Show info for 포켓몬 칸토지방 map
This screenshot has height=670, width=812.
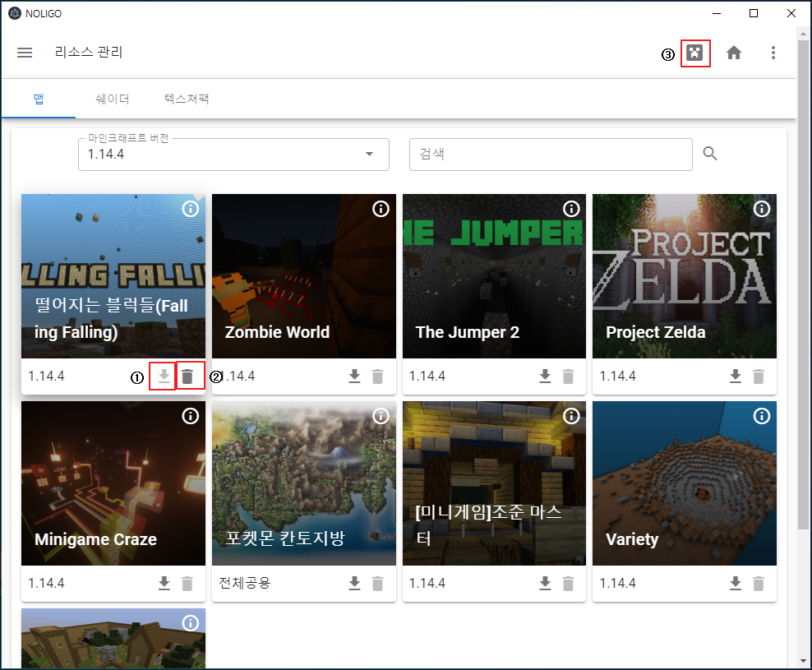pyautogui.click(x=381, y=416)
